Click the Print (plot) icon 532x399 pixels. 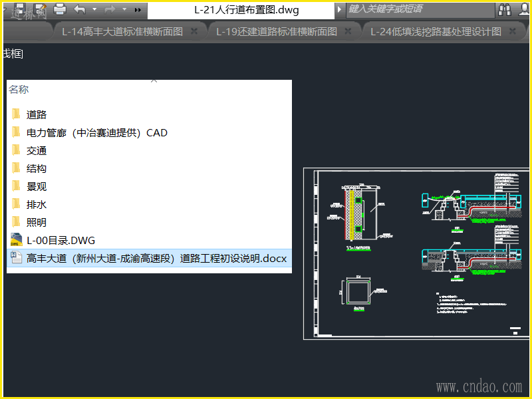coord(60,9)
